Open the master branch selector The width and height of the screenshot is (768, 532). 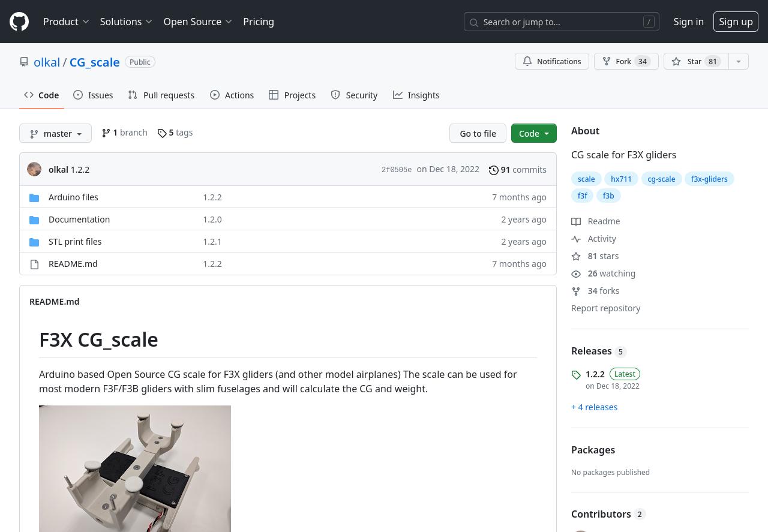coord(55,133)
